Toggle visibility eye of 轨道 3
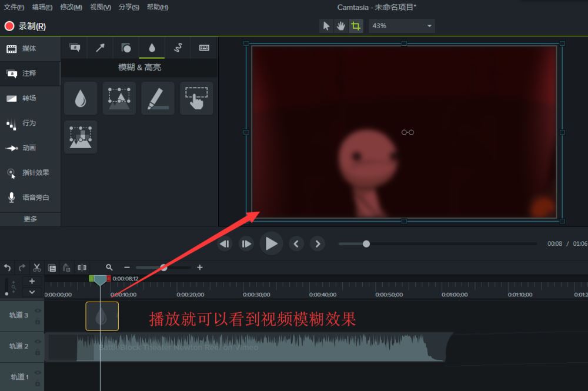The height and width of the screenshot is (391, 588). pyautogui.click(x=38, y=311)
